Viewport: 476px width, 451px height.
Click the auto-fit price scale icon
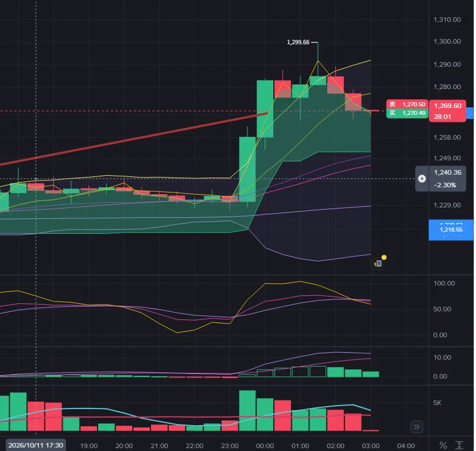point(459,445)
